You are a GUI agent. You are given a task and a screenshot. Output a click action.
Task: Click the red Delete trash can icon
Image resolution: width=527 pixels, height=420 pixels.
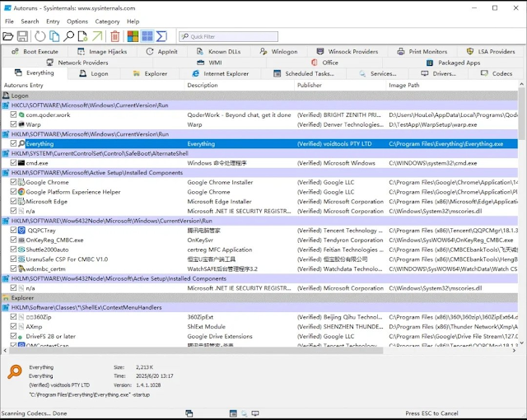[x=115, y=36]
